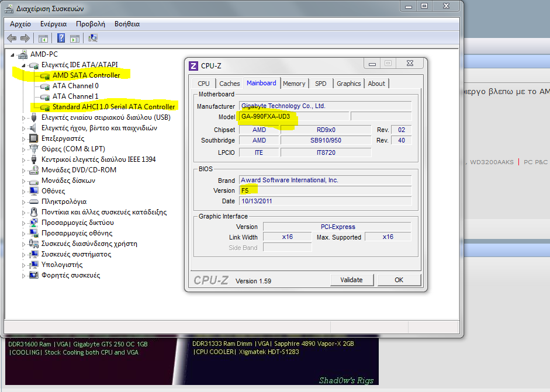
Task: Expand the Προσαρμογείς οθόνης category
Action: (x=23, y=233)
